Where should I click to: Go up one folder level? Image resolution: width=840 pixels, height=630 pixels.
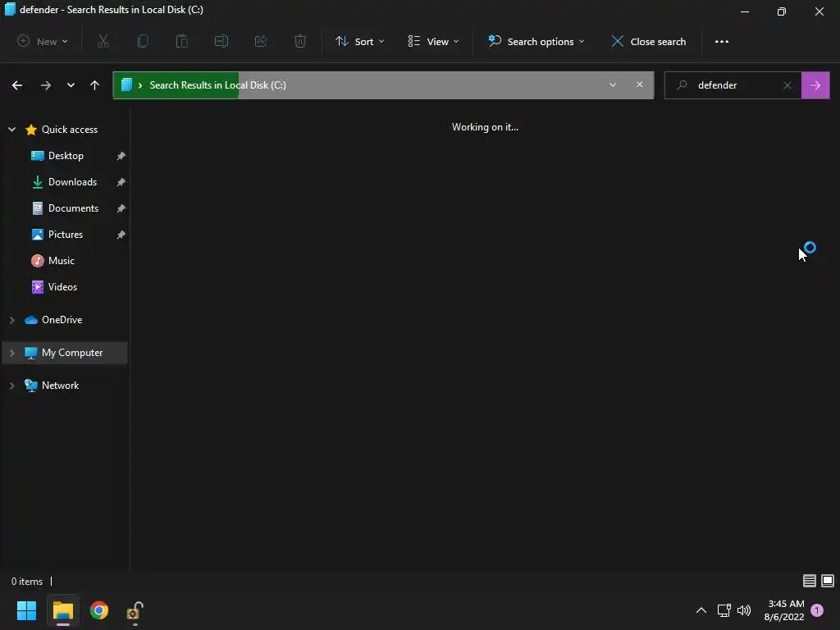coord(95,85)
